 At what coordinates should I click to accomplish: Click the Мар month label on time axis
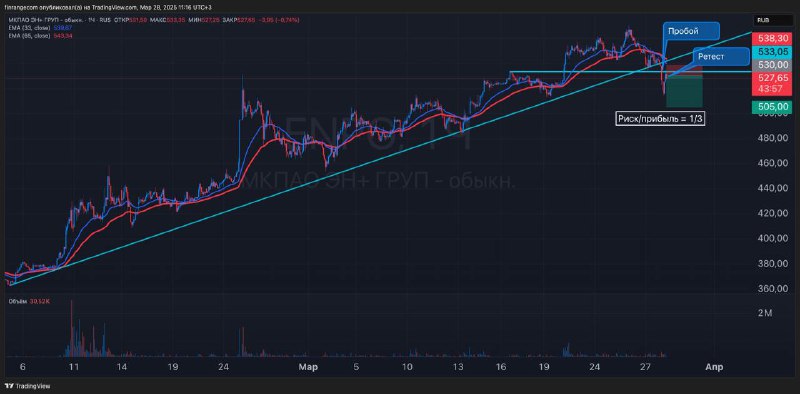[307, 367]
